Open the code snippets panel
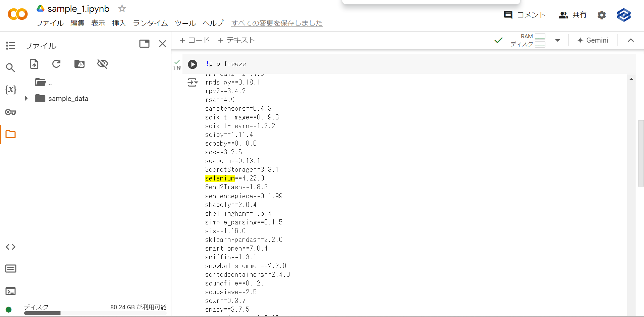Screen dimensions: 644x317 coord(10,247)
